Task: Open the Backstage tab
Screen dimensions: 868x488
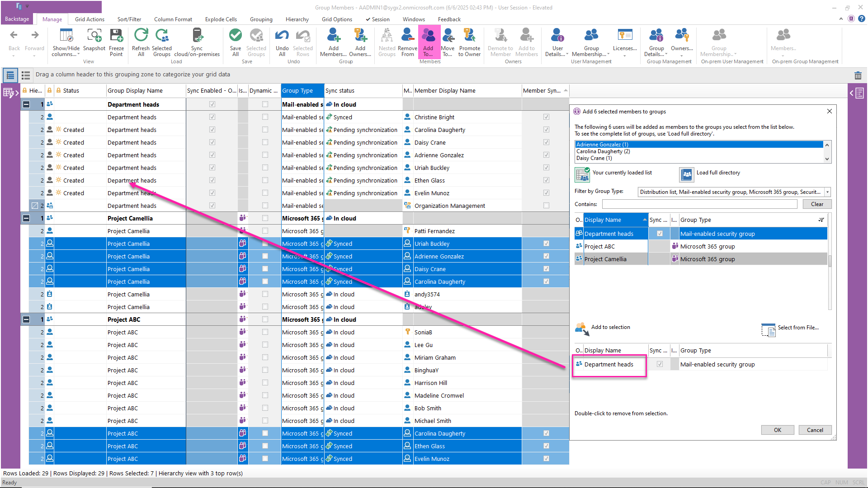Action: pos(17,19)
